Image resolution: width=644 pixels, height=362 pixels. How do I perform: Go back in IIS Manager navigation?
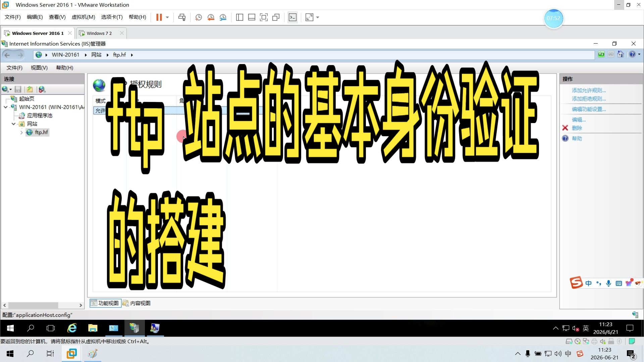tap(7, 55)
